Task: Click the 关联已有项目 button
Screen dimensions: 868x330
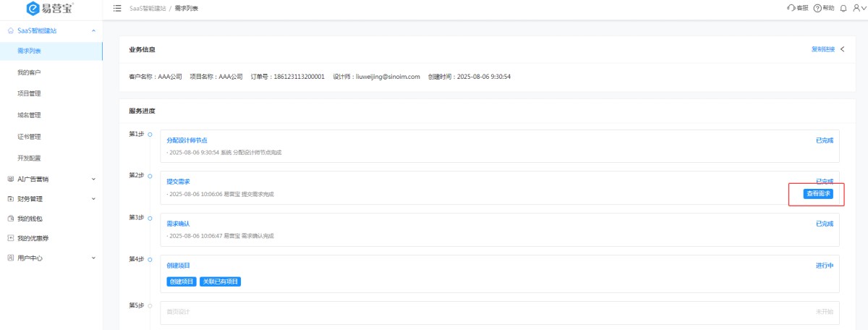Action: [x=220, y=282]
